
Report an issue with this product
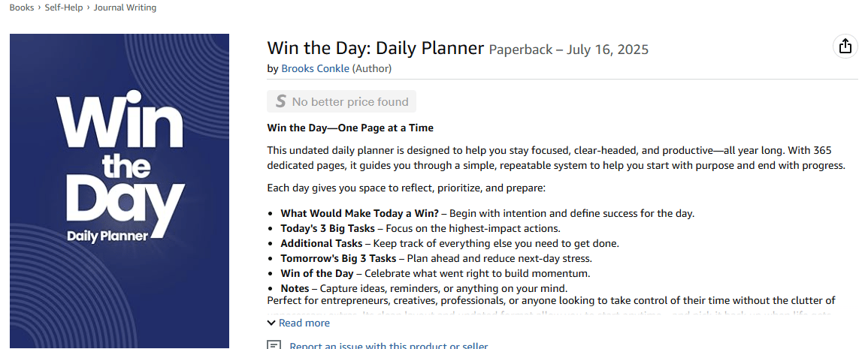[x=389, y=346]
